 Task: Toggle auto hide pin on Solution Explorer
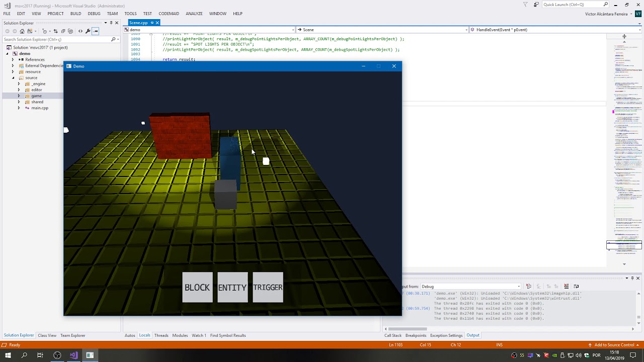(111, 23)
